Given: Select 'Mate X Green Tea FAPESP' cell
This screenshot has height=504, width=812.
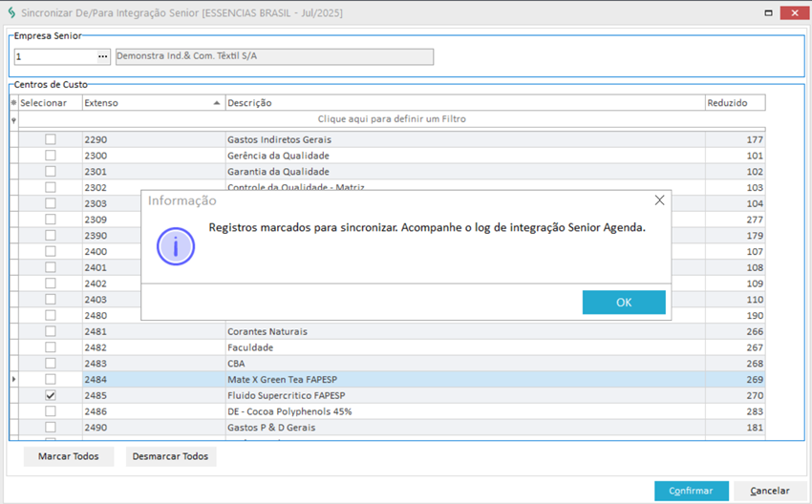Looking at the screenshot, I should [465, 380].
